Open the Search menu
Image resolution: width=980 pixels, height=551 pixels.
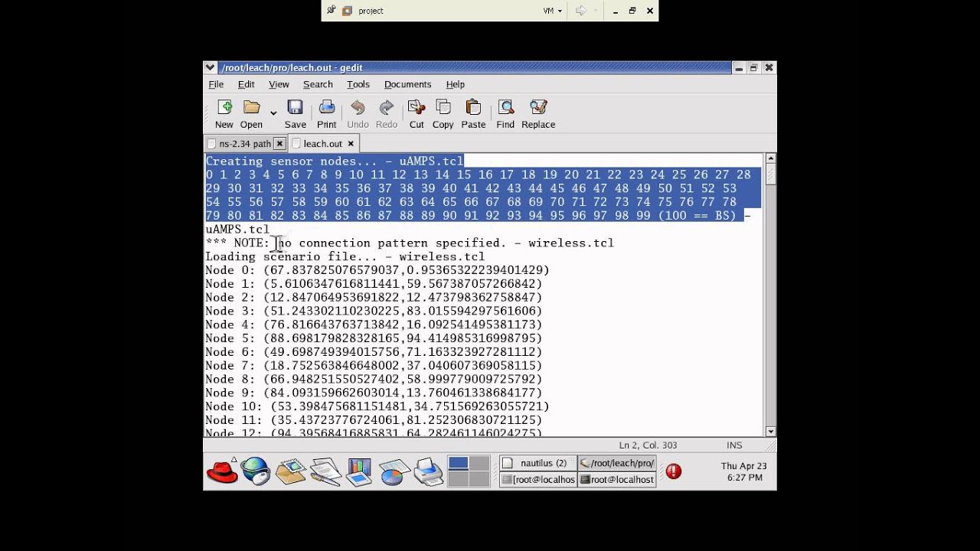coord(318,84)
